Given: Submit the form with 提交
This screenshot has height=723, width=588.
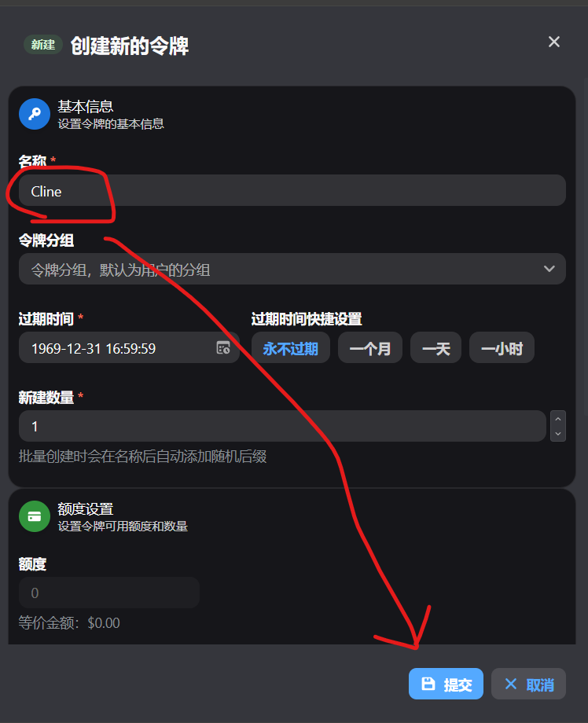Looking at the screenshot, I should 446,684.
